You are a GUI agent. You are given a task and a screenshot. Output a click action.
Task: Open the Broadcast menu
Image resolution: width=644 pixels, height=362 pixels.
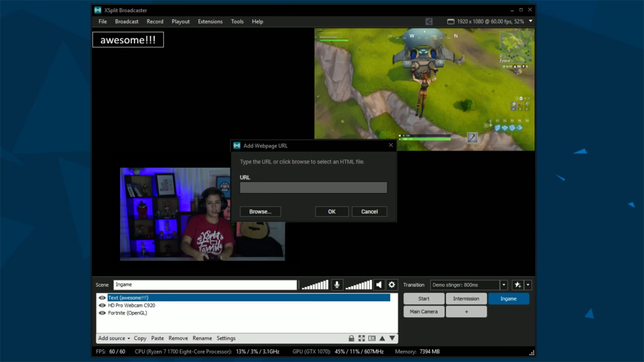pyautogui.click(x=127, y=22)
